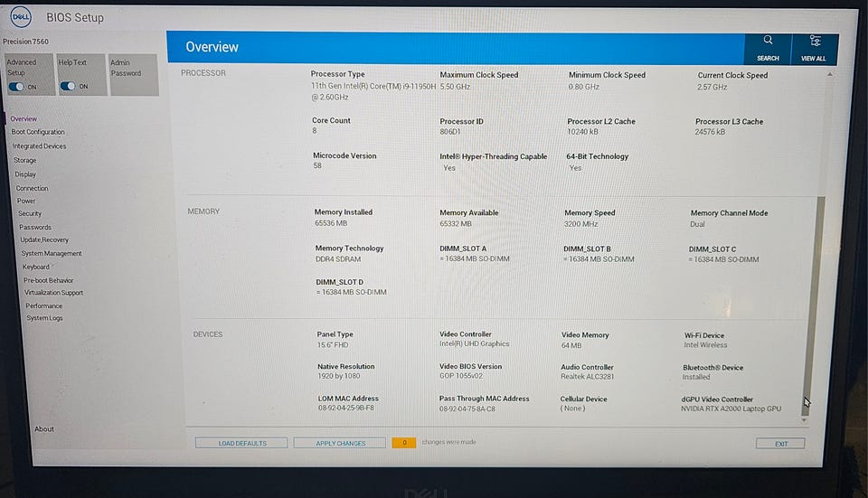Click the vertical scrollbar thumb
Viewport: 868px width, 498px height.
tap(812, 305)
